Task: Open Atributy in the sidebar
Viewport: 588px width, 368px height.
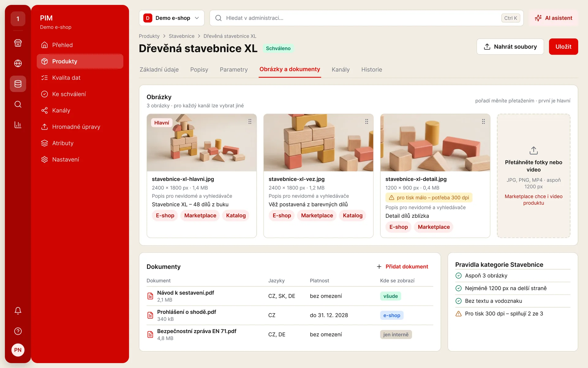Action: tap(80, 143)
